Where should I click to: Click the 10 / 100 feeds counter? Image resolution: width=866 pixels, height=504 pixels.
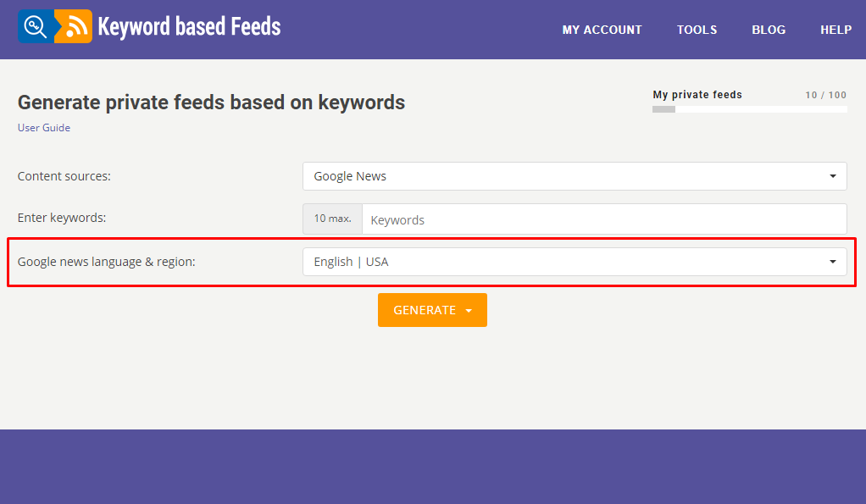825,95
